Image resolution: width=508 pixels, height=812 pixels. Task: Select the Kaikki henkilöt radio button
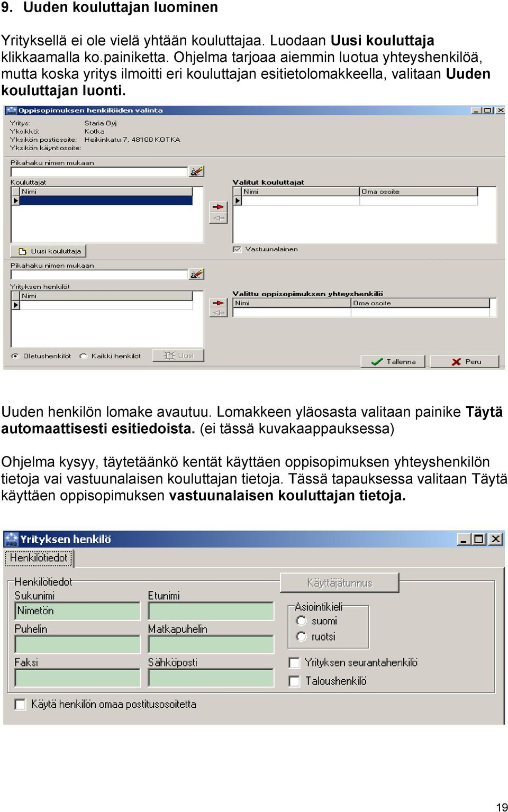[x=83, y=356]
